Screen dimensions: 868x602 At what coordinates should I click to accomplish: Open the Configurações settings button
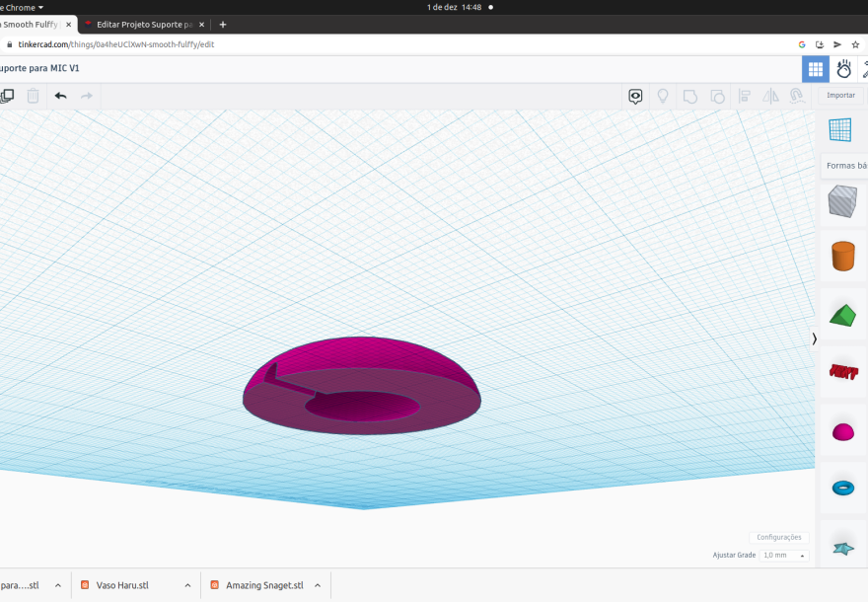(x=779, y=537)
